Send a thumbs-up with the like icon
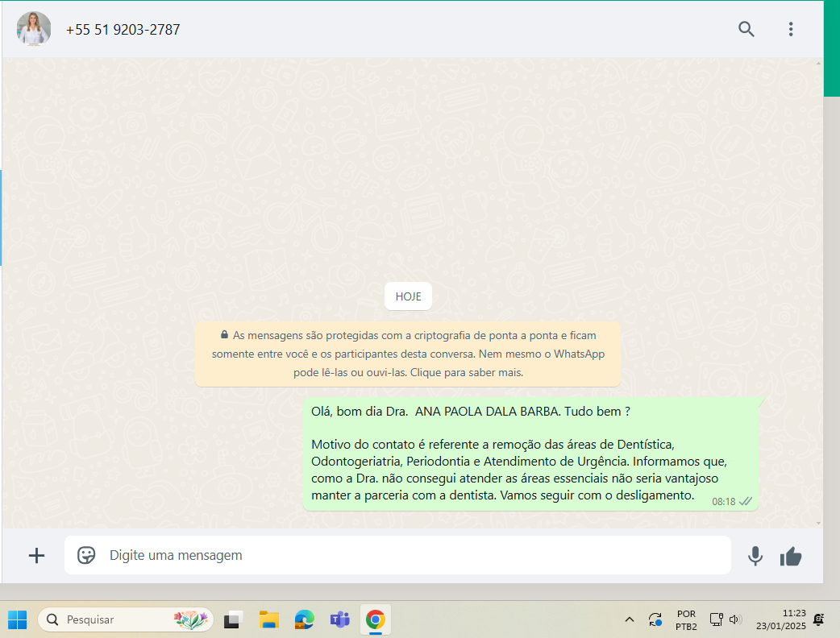Image resolution: width=840 pixels, height=638 pixels. pos(791,557)
